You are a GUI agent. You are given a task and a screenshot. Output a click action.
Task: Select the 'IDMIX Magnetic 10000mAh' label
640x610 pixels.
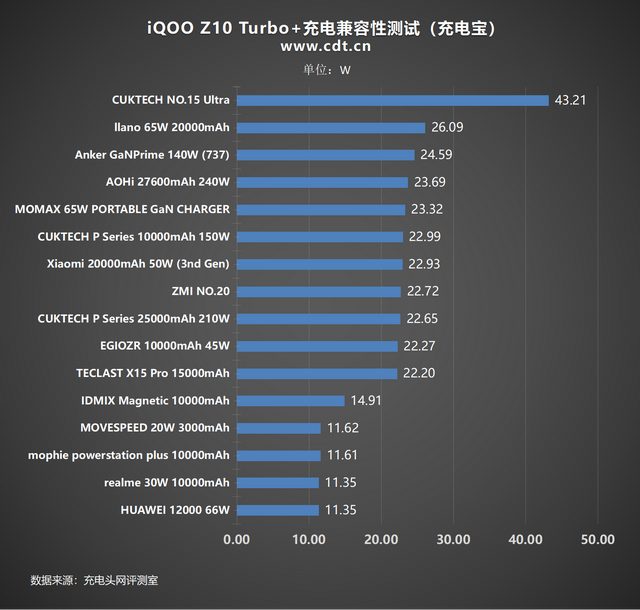click(x=155, y=401)
